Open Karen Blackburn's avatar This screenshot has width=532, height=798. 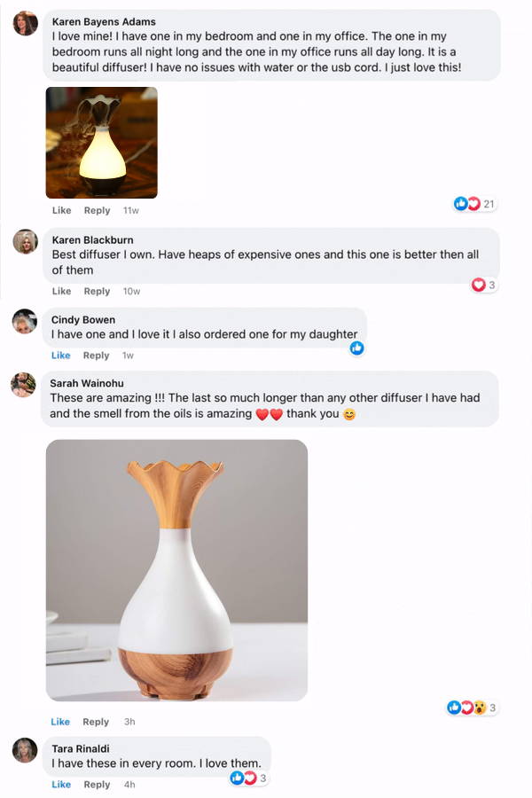pos(26,241)
